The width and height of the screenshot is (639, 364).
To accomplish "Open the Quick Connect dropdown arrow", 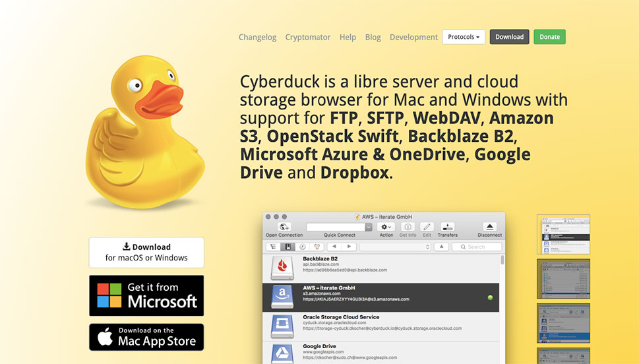I will [x=369, y=227].
